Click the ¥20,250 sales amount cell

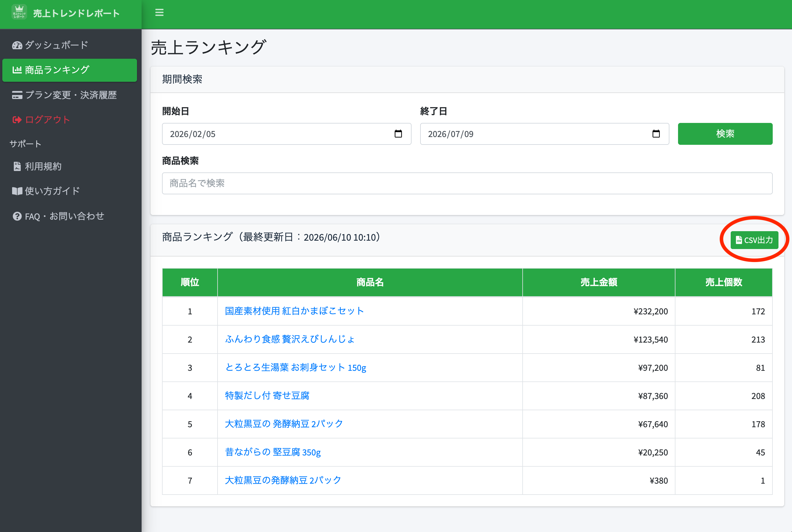pos(599,452)
